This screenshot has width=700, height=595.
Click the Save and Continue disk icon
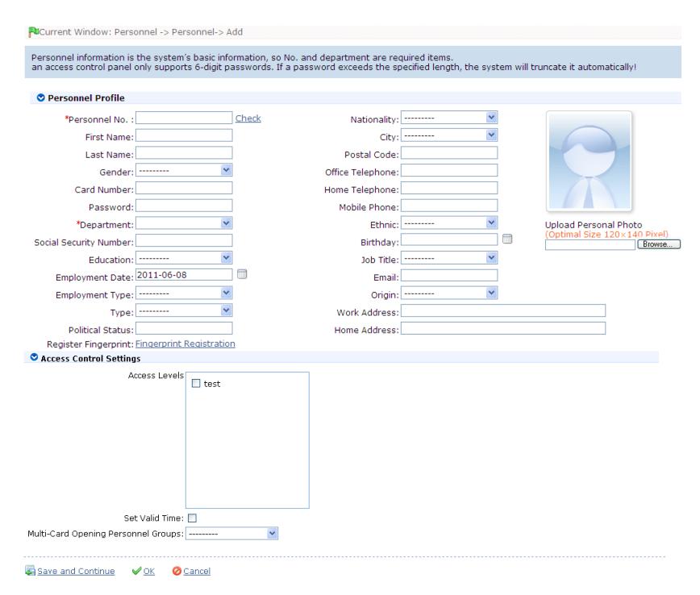click(x=30, y=571)
